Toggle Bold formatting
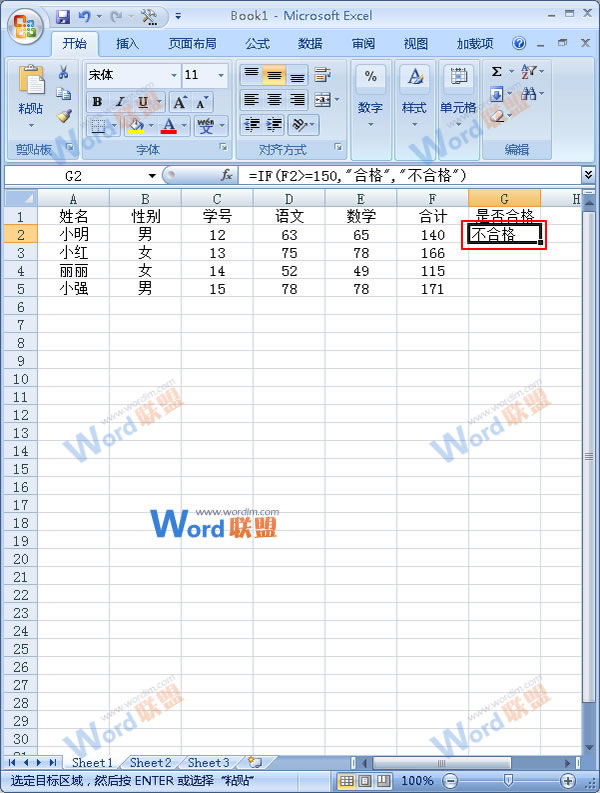Image resolution: width=600 pixels, height=793 pixels. click(x=97, y=102)
